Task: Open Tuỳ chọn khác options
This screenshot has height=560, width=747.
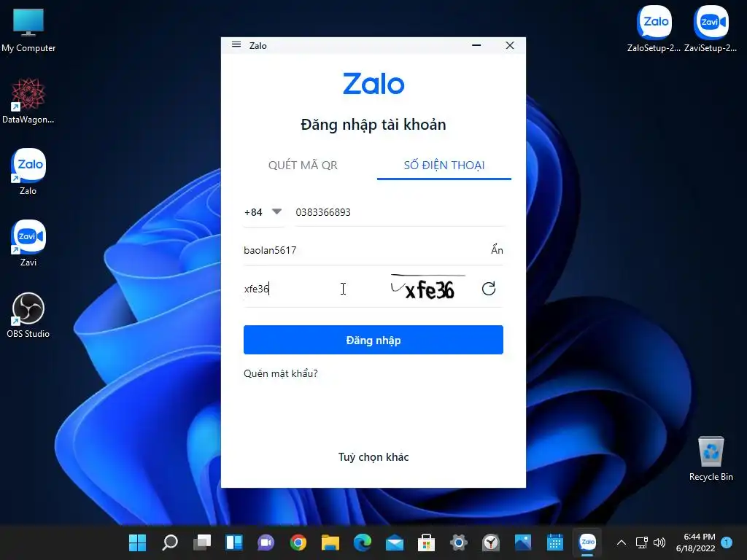Action: [x=373, y=456]
